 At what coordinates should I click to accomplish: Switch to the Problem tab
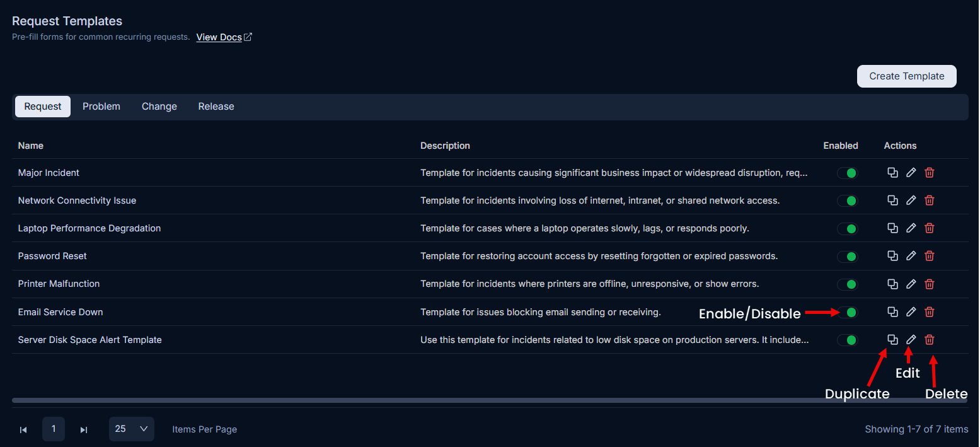coord(101,107)
